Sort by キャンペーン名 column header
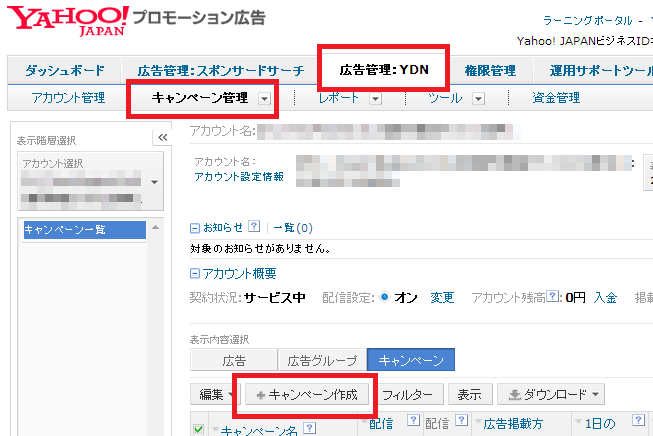Image resolution: width=653 pixels, height=436 pixels. coord(259,430)
